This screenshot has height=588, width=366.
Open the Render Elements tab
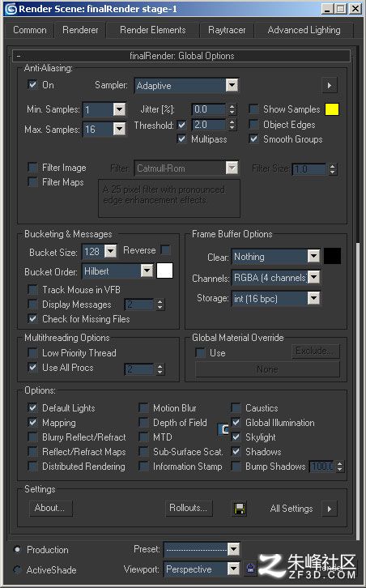click(152, 30)
